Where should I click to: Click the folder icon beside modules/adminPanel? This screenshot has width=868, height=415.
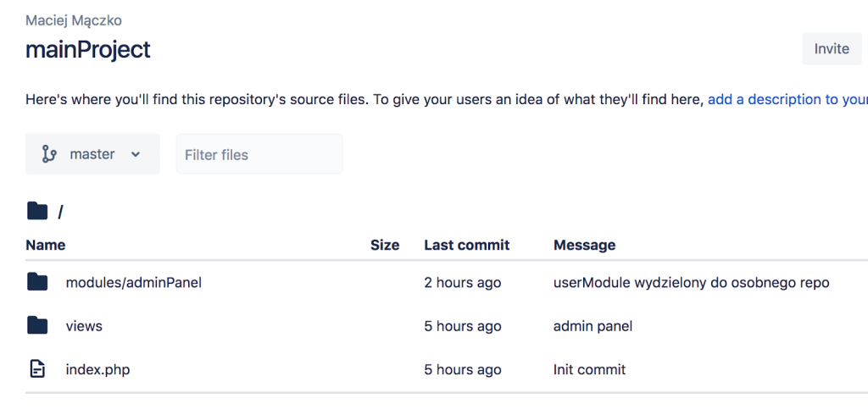tap(37, 282)
